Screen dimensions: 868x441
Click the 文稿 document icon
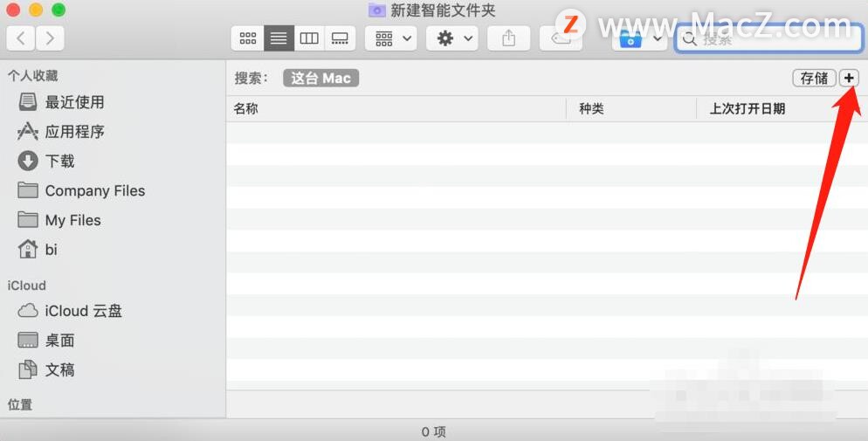[28, 369]
